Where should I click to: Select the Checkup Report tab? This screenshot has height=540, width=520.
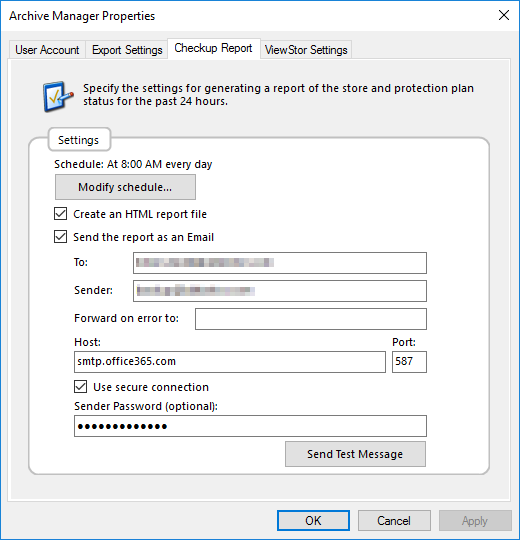214,48
